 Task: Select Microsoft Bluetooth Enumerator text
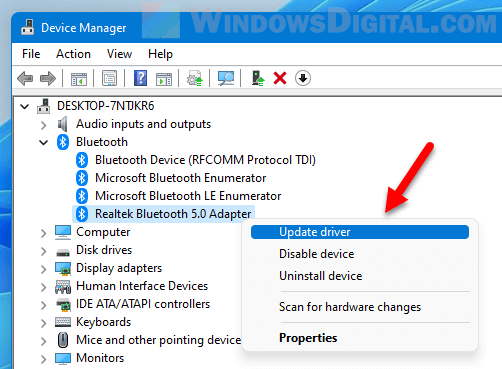tap(180, 178)
